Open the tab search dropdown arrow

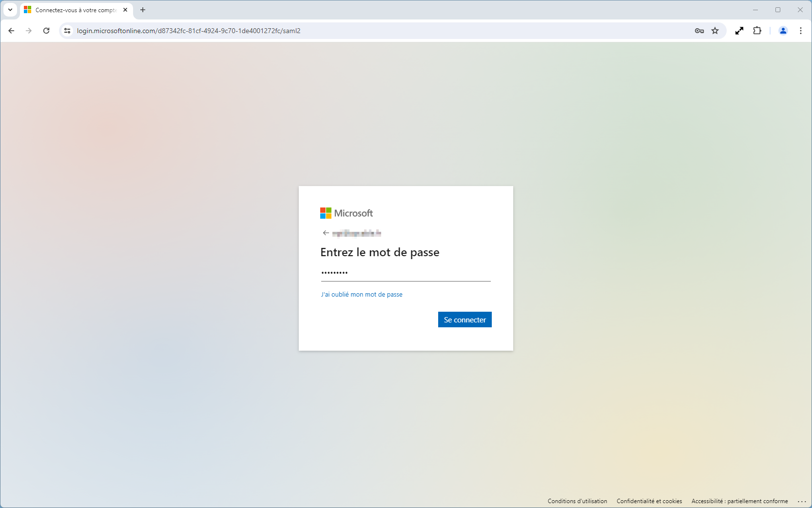click(10, 10)
